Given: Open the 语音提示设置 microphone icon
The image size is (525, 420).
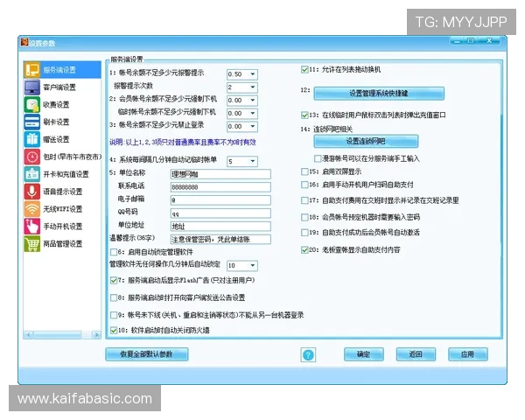Looking at the screenshot, I should pyautogui.click(x=32, y=192).
